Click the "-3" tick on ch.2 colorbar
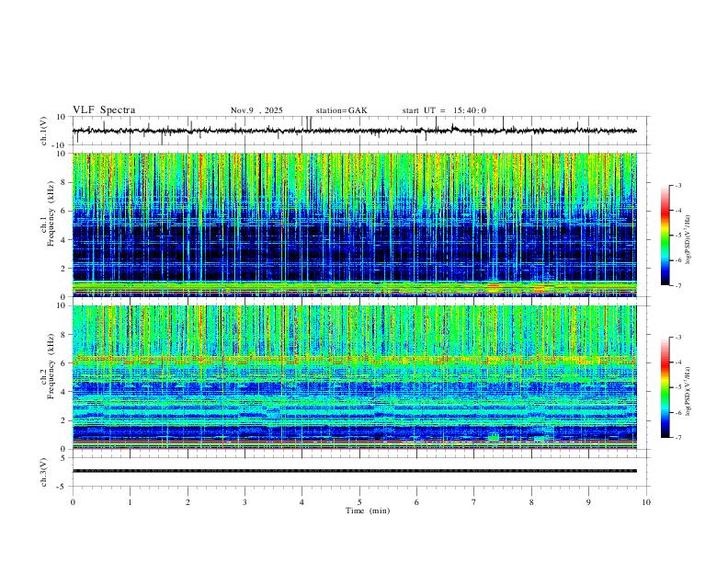 click(678, 338)
